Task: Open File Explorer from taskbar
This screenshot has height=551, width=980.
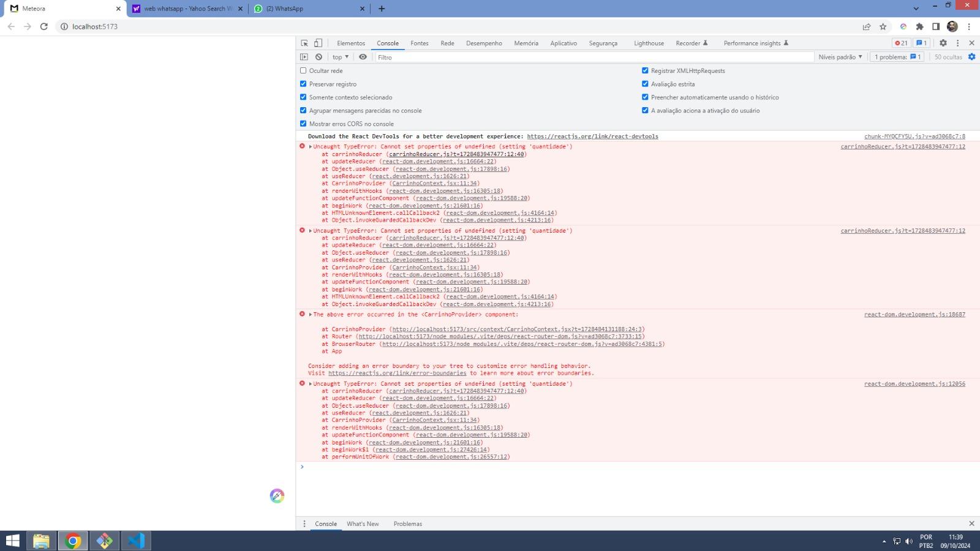Action: click(41, 541)
